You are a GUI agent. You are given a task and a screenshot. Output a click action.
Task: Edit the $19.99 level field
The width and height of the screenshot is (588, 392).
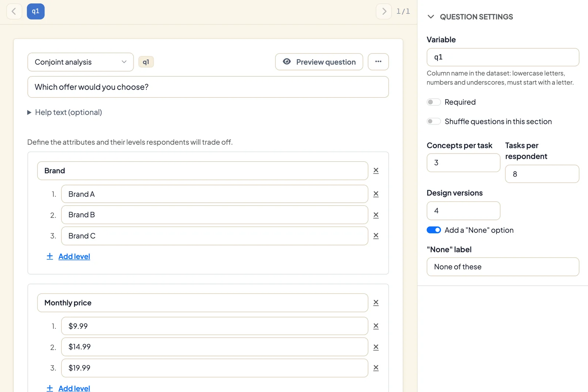[x=215, y=368]
